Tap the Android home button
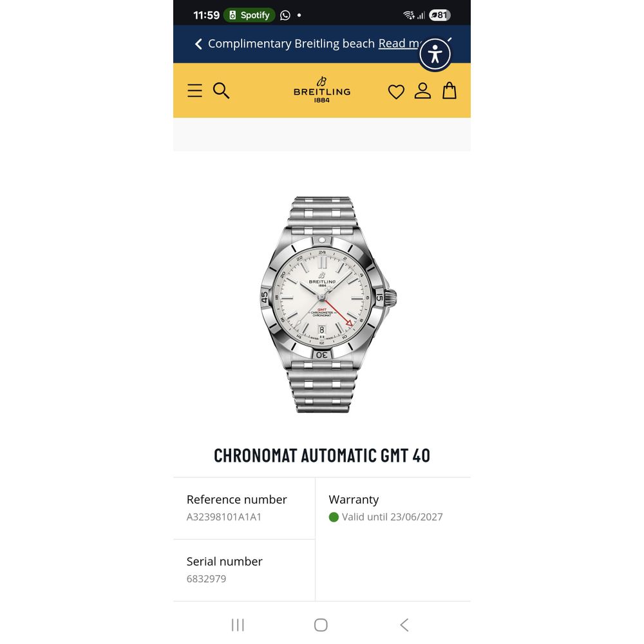644x644 pixels. [321, 625]
